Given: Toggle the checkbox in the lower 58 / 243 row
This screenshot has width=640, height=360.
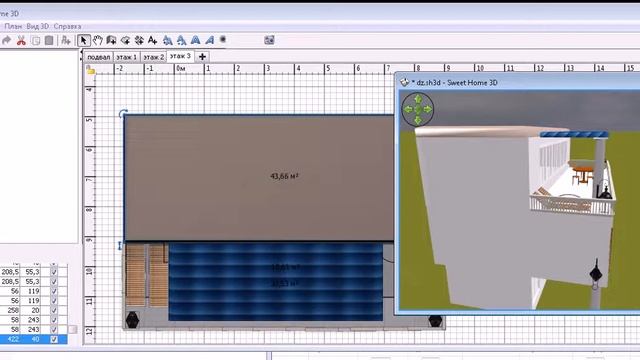Looking at the screenshot, I should coord(54,329).
